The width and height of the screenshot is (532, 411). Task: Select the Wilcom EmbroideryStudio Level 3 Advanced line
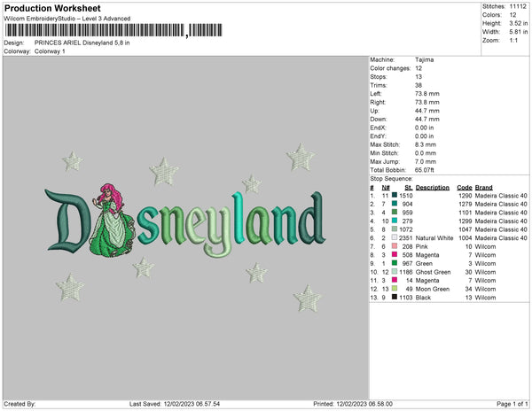click(67, 19)
